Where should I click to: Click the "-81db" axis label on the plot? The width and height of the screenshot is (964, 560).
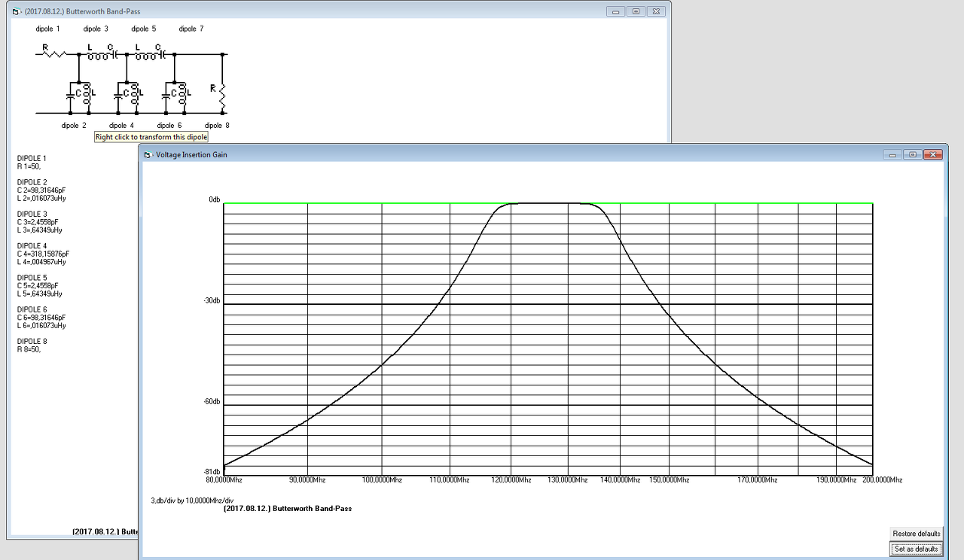(212, 471)
